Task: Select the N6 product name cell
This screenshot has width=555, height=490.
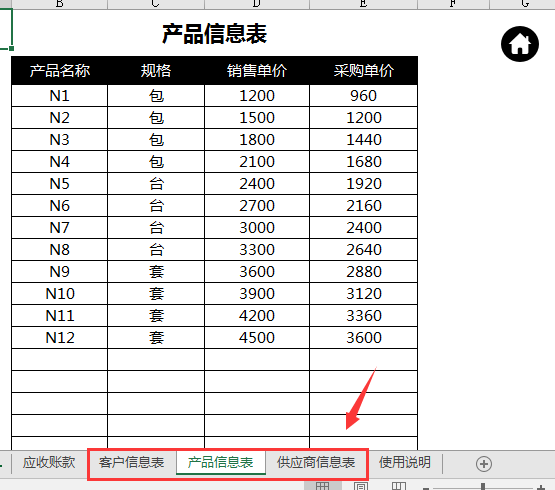Action: pyautogui.click(x=59, y=205)
